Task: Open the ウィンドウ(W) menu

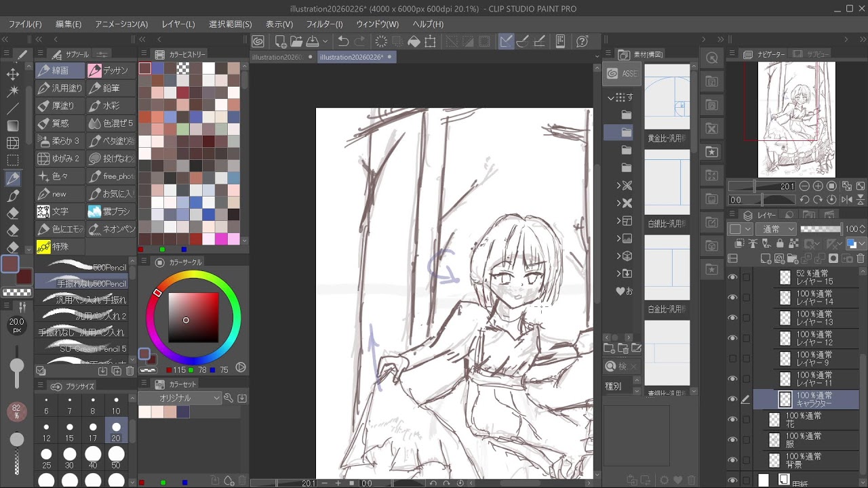Action: pos(378,24)
